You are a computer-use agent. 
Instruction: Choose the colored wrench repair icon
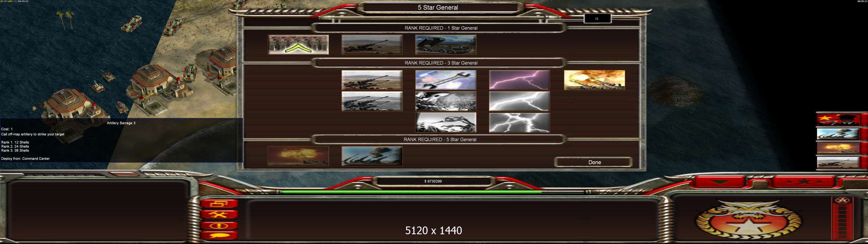point(446,80)
